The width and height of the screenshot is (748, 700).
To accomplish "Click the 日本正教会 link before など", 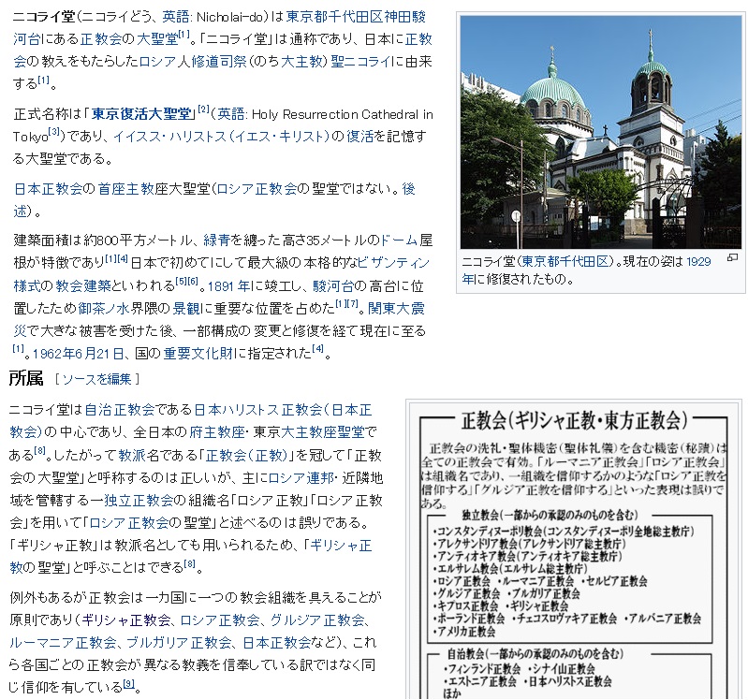I will pos(277,642).
